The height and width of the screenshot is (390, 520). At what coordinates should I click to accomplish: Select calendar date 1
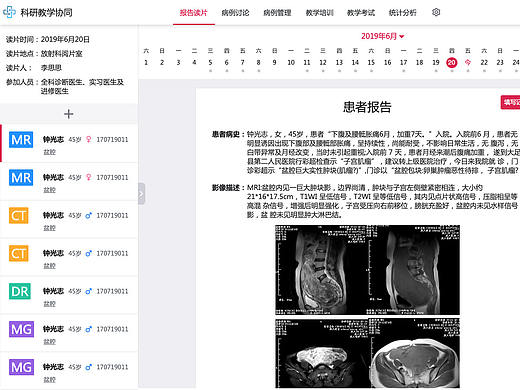pyautogui.click(x=146, y=62)
